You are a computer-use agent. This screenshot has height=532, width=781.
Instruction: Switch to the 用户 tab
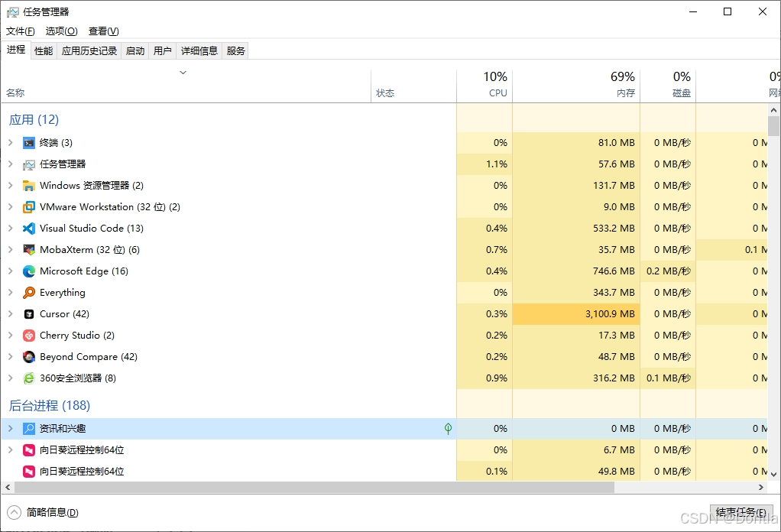(162, 50)
